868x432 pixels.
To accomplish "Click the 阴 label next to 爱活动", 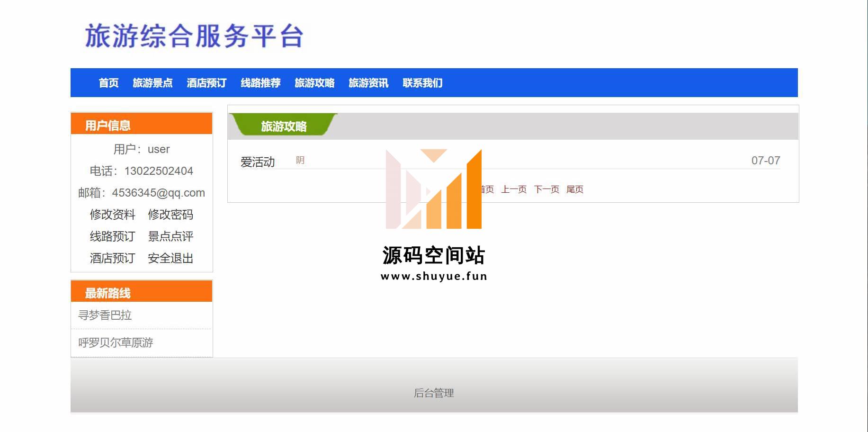I will click(x=300, y=161).
